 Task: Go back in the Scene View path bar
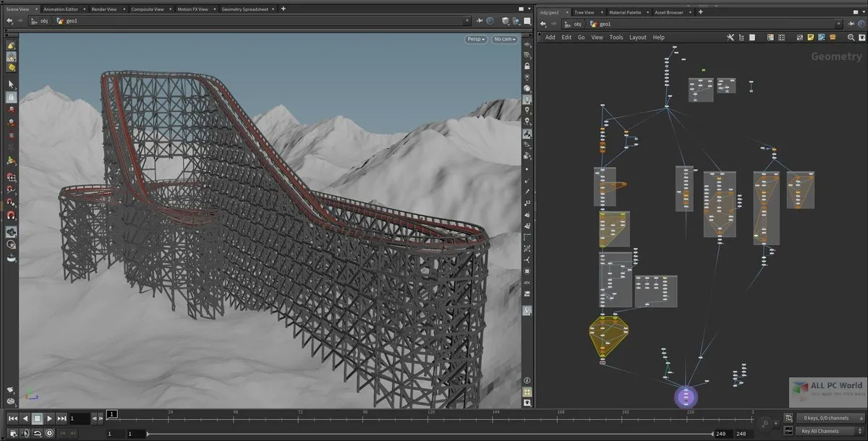click(9, 22)
